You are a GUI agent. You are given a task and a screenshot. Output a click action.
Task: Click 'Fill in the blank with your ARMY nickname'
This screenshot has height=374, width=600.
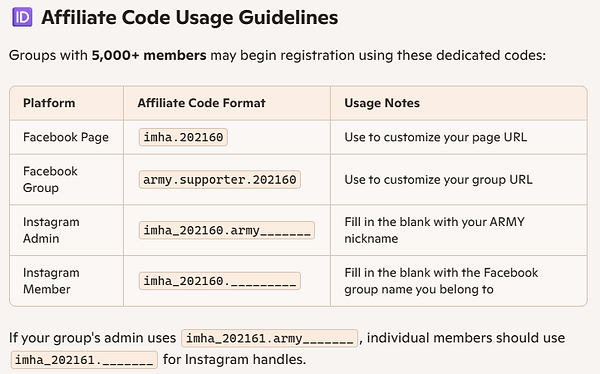pos(434,230)
